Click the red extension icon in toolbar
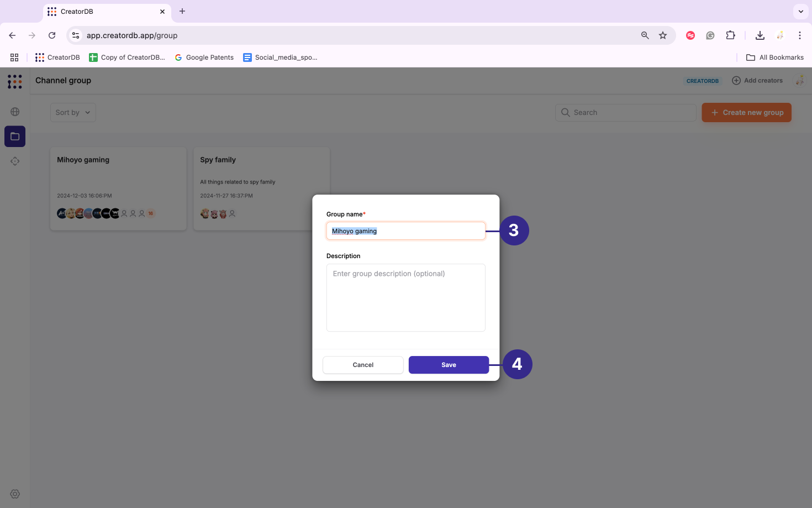Screen dimensions: 812x508 point(690,35)
